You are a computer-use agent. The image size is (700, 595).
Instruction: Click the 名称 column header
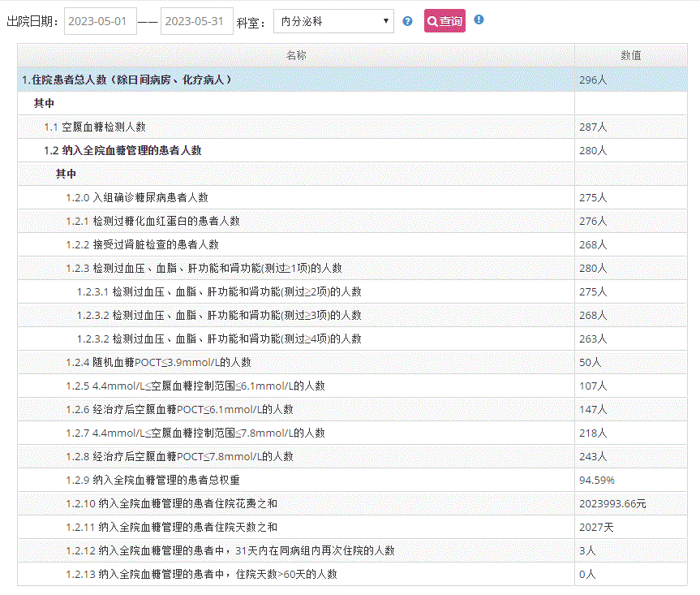[x=296, y=56]
